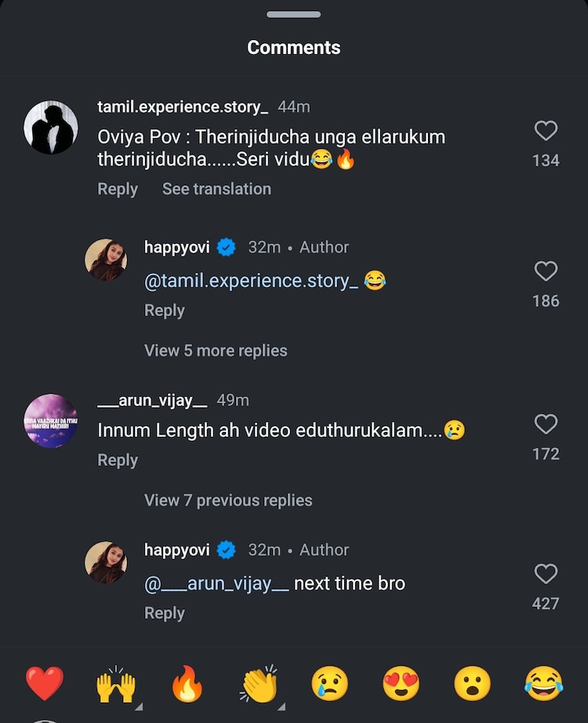
Task: Expand View 7 previous replies
Action: coord(228,500)
